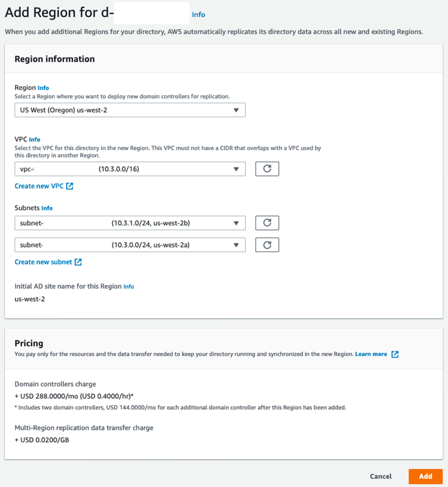Screen dimensions: 448x487
Task: Click external-link icon beside Create new subnet
Action: (78, 262)
